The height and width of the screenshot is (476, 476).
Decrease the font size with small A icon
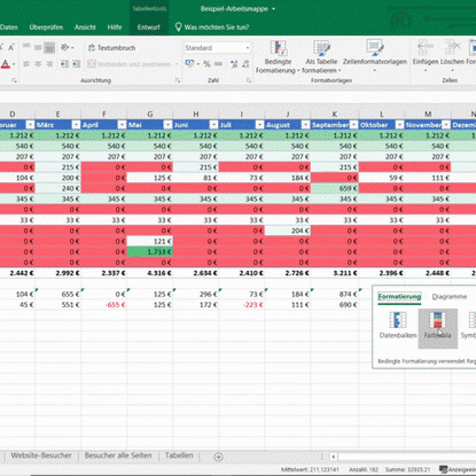coord(11,48)
